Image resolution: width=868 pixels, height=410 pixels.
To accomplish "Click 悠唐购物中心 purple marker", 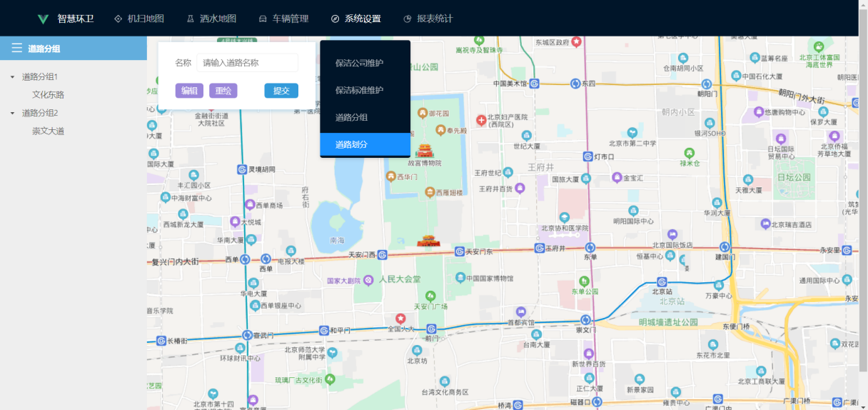I will pos(757,112).
